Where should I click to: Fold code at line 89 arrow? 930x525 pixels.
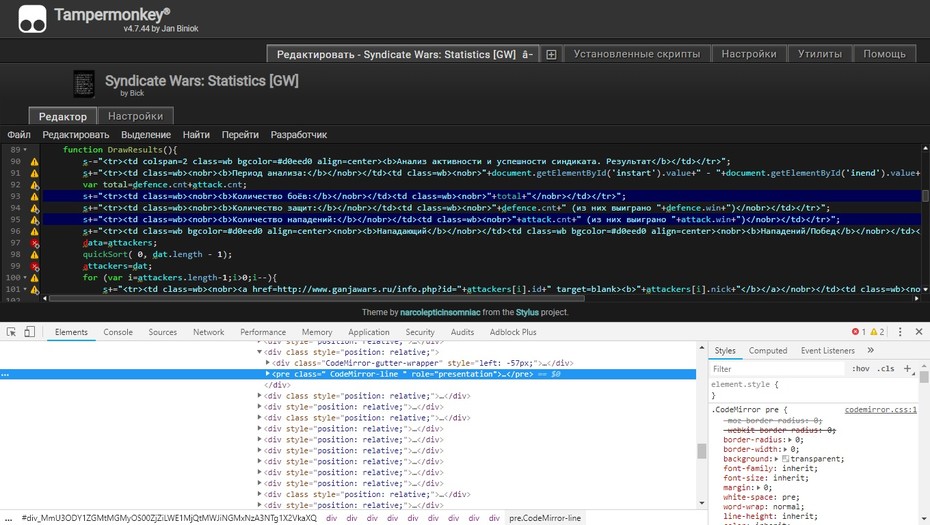point(25,150)
